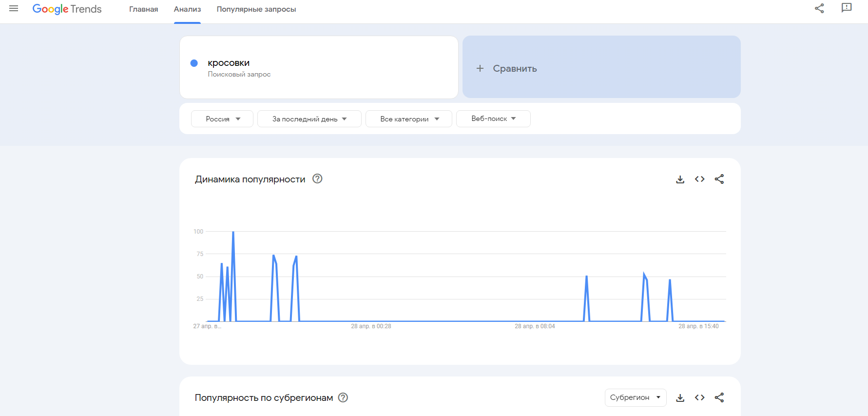Download the subregion popularity data
Image resolution: width=868 pixels, height=416 pixels.
(x=680, y=397)
